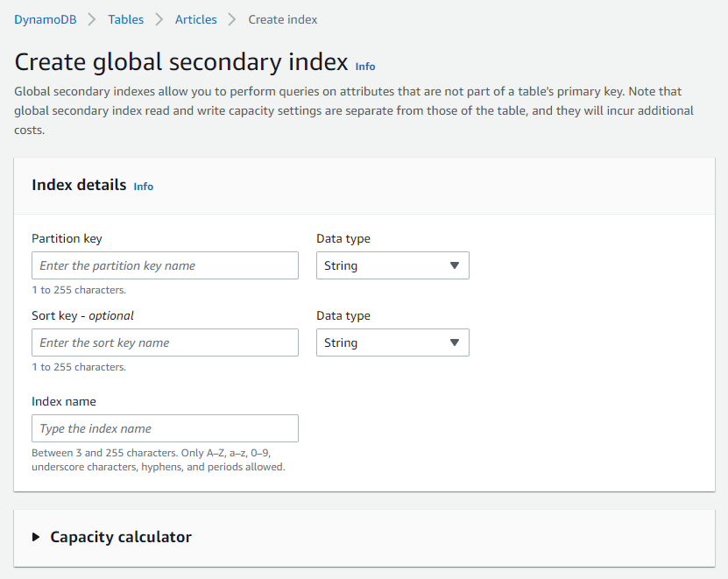The height and width of the screenshot is (579, 728).
Task: Open Info link beside the page title
Action: tap(365, 67)
